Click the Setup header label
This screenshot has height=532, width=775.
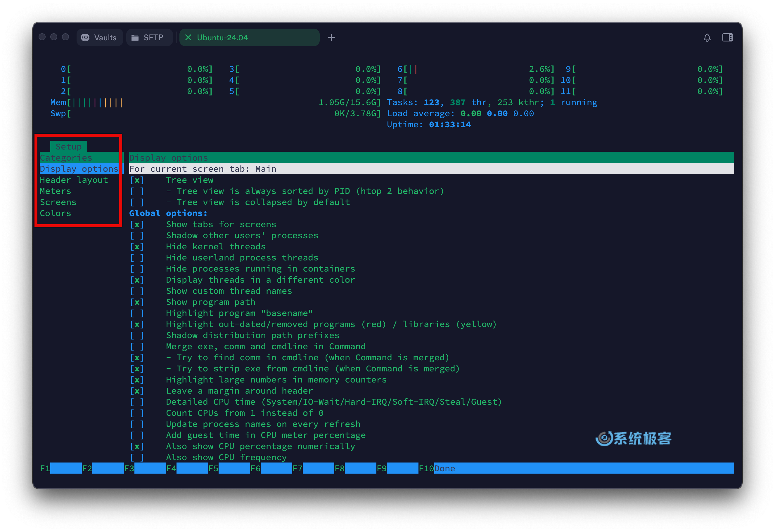68,146
